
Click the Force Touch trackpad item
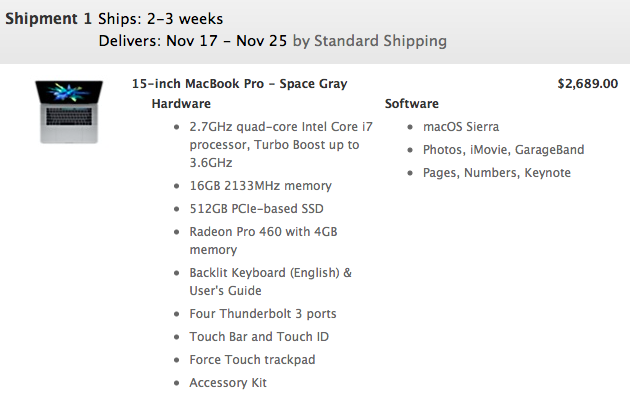point(252,360)
